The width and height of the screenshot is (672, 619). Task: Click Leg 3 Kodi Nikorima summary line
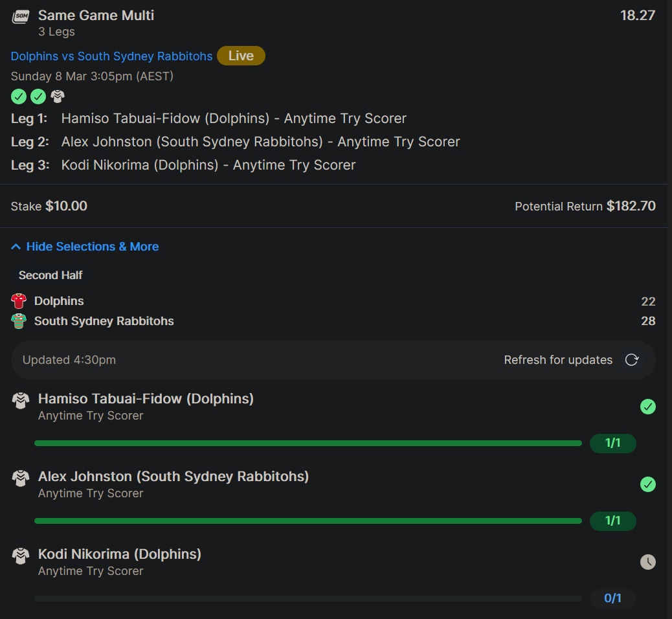pyautogui.click(x=183, y=165)
